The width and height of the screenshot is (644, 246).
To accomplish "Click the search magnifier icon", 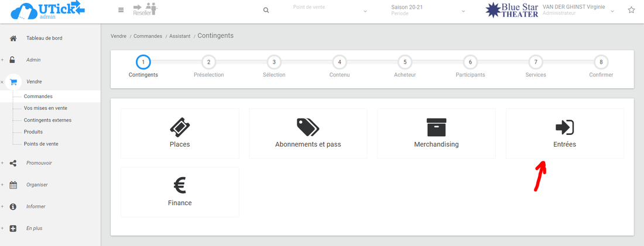I will click(266, 10).
